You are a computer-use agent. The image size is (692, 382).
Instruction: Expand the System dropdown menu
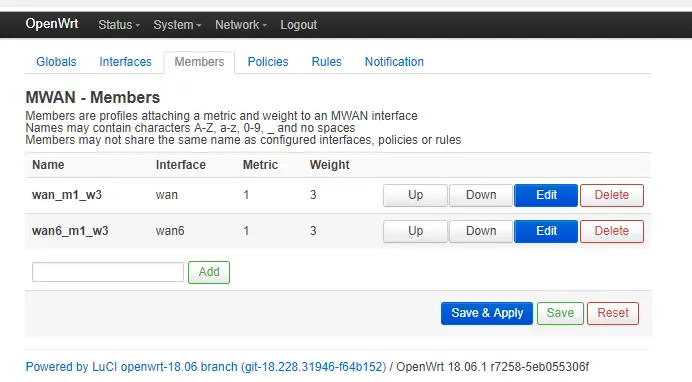coord(177,25)
